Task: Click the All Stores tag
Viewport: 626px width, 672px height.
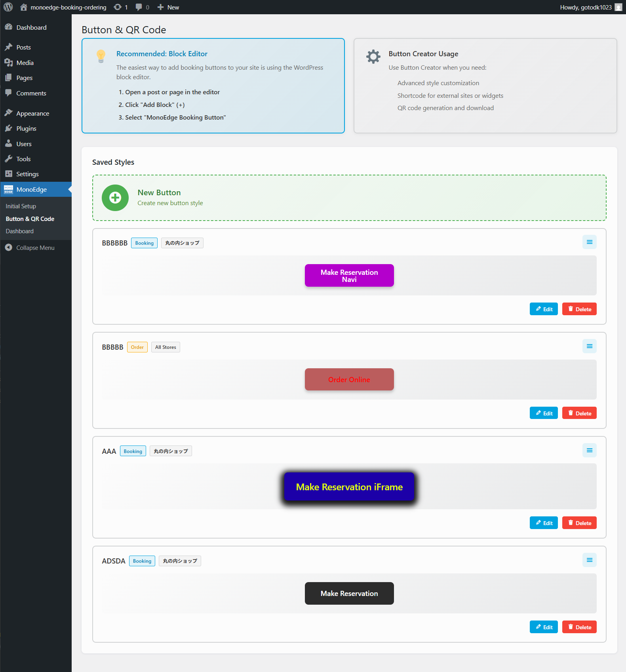Action: (166, 347)
